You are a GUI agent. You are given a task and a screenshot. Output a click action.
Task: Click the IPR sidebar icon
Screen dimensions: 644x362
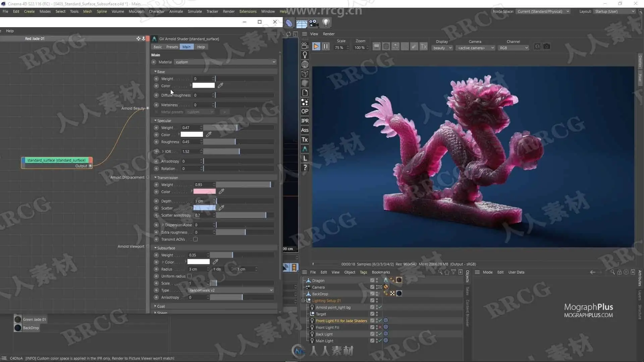click(305, 121)
